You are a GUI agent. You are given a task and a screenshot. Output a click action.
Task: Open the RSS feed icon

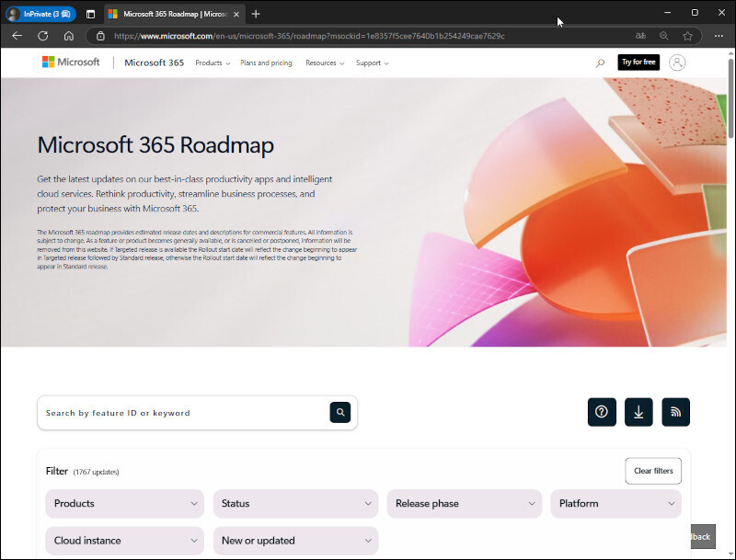tap(675, 412)
